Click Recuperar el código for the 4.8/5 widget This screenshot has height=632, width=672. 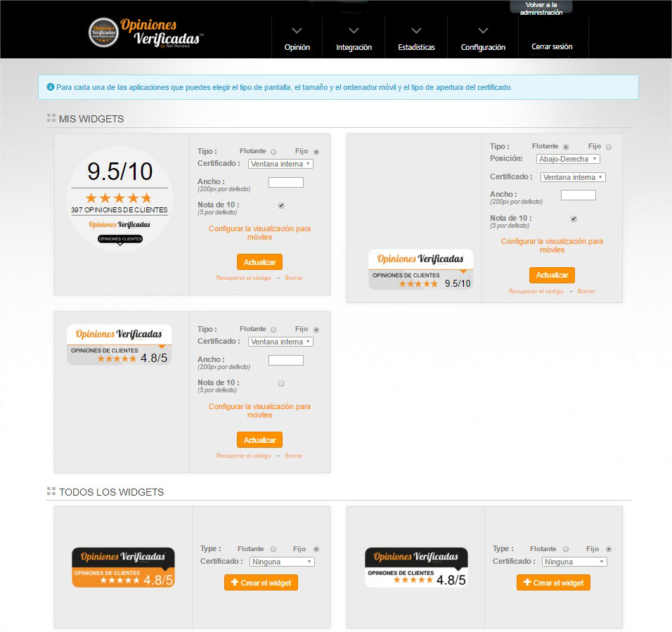click(x=243, y=456)
